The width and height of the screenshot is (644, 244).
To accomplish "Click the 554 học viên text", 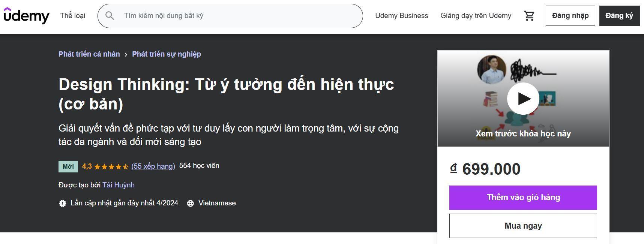I will tap(199, 166).
